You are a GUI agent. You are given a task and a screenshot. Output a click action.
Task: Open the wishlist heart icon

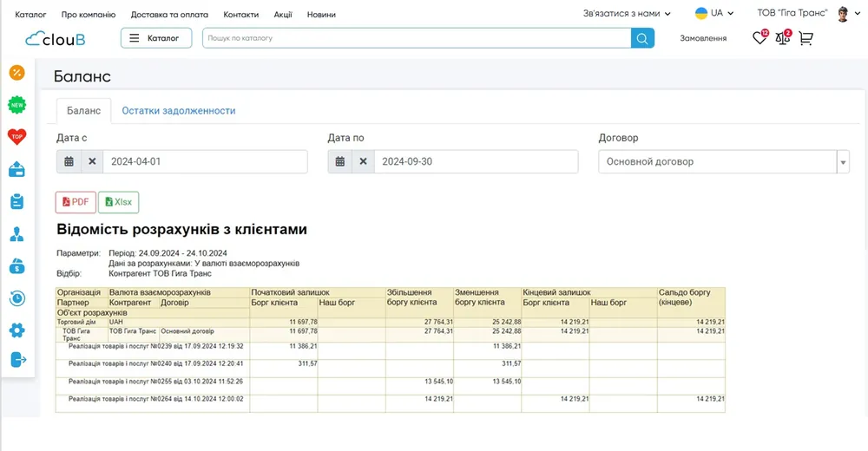(759, 37)
